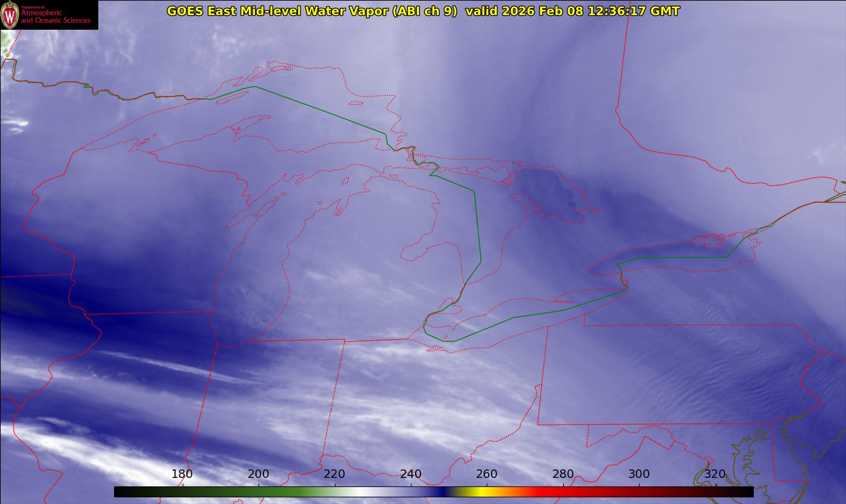Click the 300 colorbar tick label
Screen dimensions: 846x504
(639, 474)
